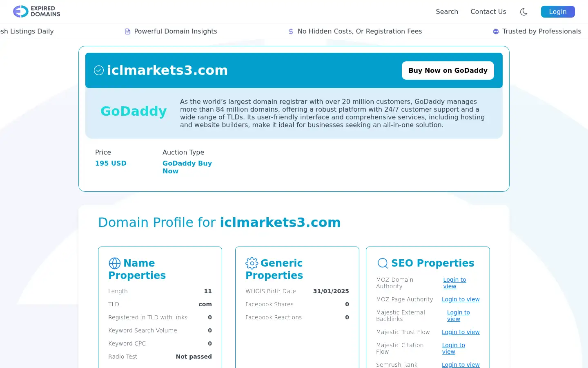Click the Radio Test value Not passed
The width and height of the screenshot is (588, 368).
click(194, 357)
